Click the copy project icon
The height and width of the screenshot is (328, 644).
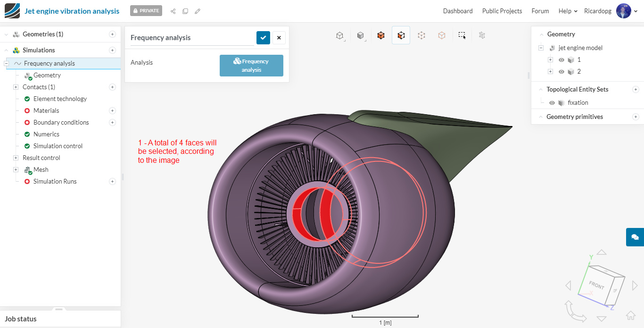(185, 11)
